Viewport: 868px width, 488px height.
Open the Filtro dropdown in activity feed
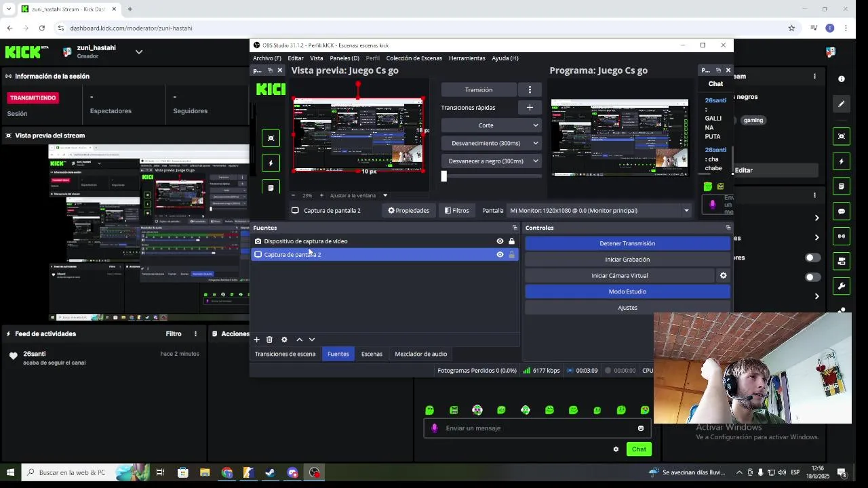pyautogui.click(x=174, y=333)
